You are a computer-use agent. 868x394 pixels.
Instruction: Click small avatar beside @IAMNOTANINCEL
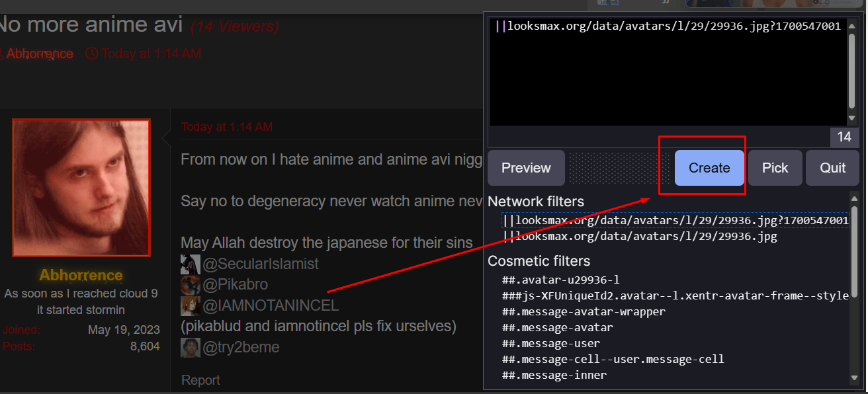(190, 305)
